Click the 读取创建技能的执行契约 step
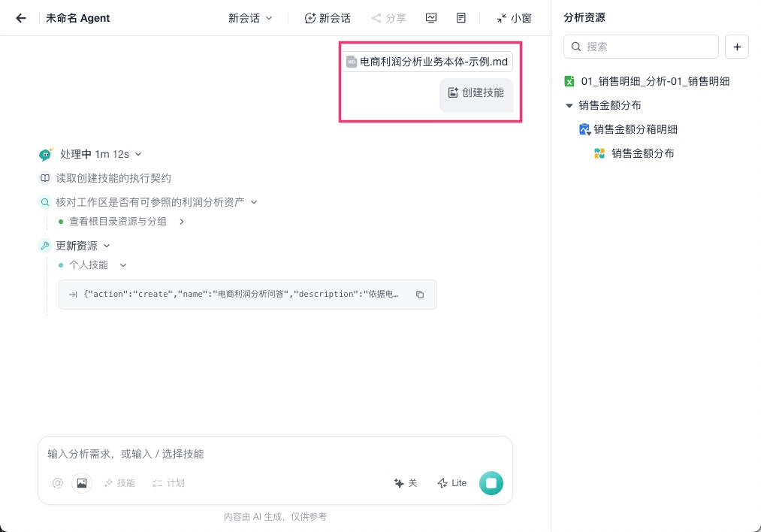Viewport: 761px width, 532px height. click(113, 178)
